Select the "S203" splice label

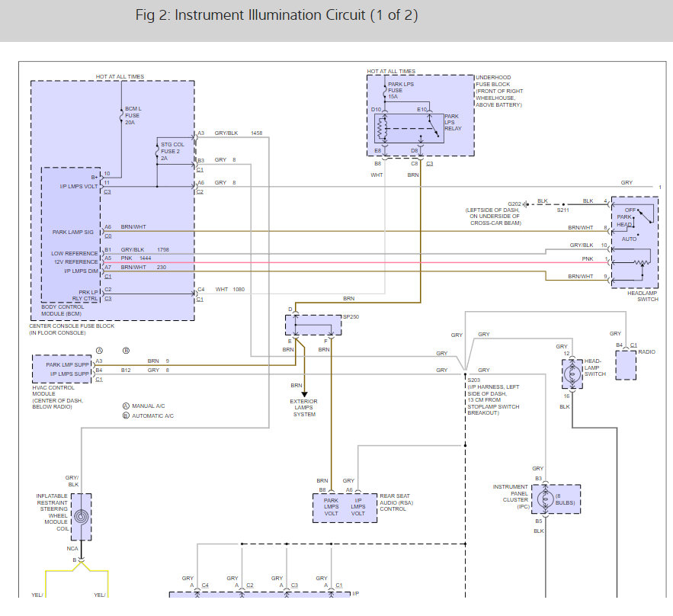tap(474, 380)
